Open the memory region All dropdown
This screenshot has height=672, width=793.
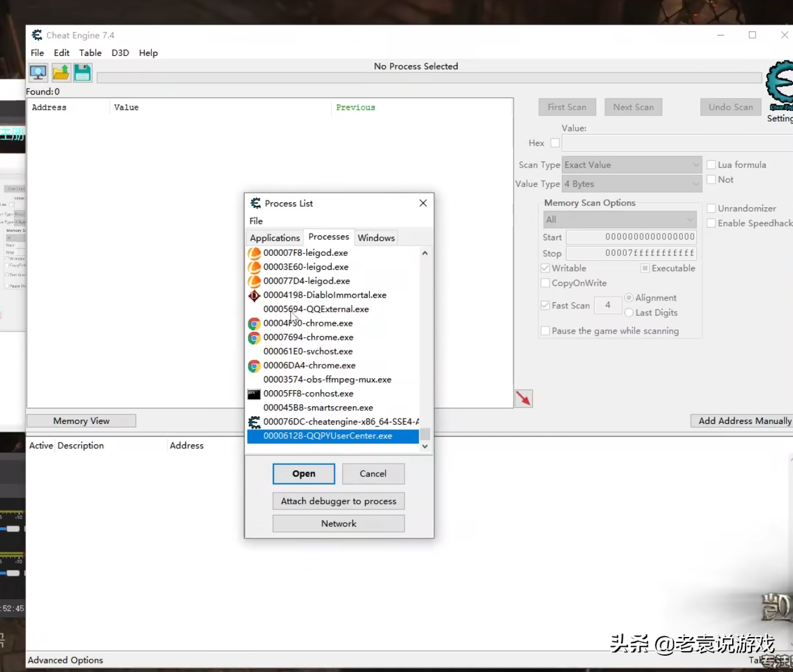click(x=620, y=220)
